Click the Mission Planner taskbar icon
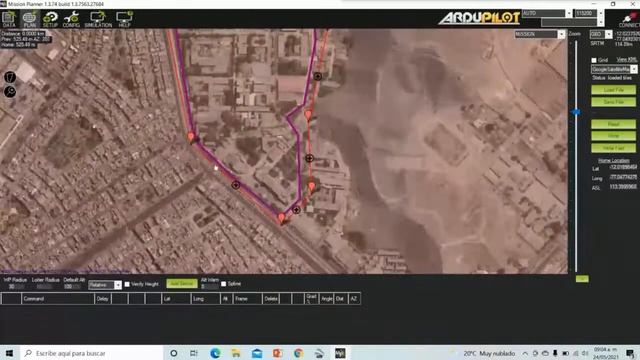This screenshot has height=360, width=640. click(340, 353)
